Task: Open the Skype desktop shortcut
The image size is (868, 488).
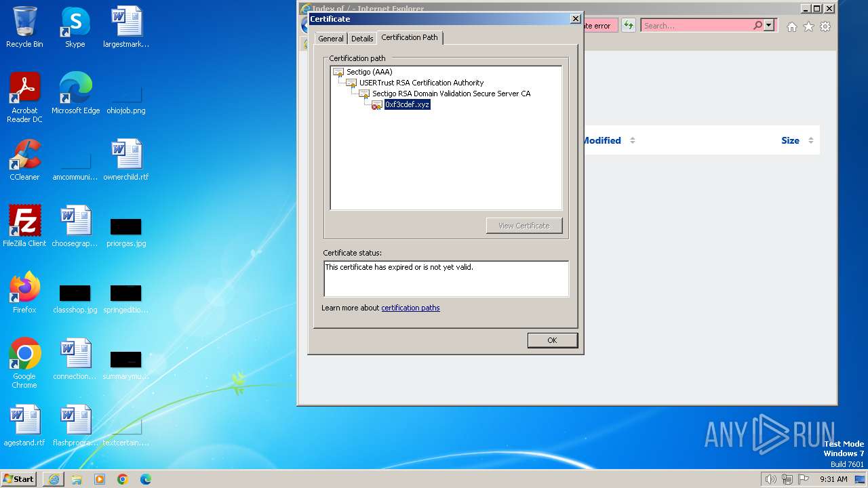Action: [75, 28]
